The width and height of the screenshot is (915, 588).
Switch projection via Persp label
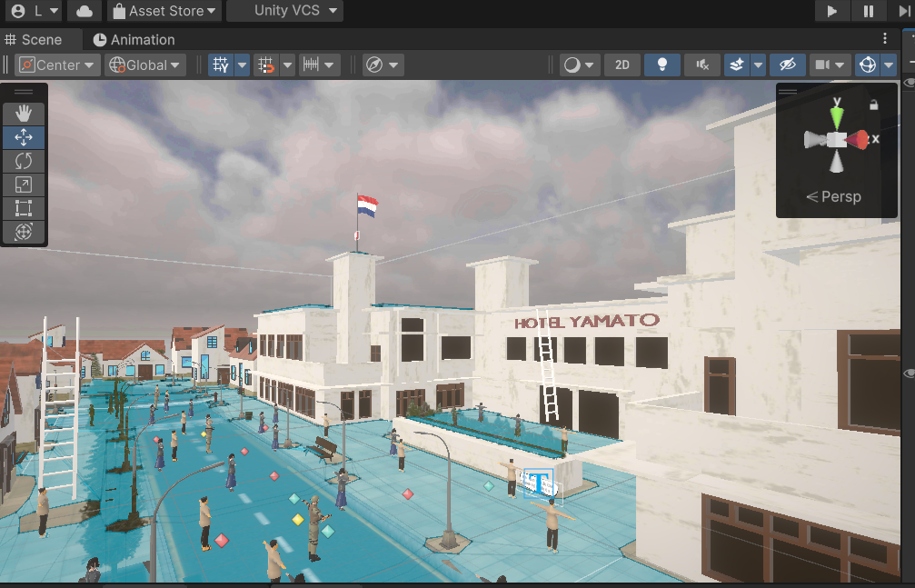click(x=834, y=197)
